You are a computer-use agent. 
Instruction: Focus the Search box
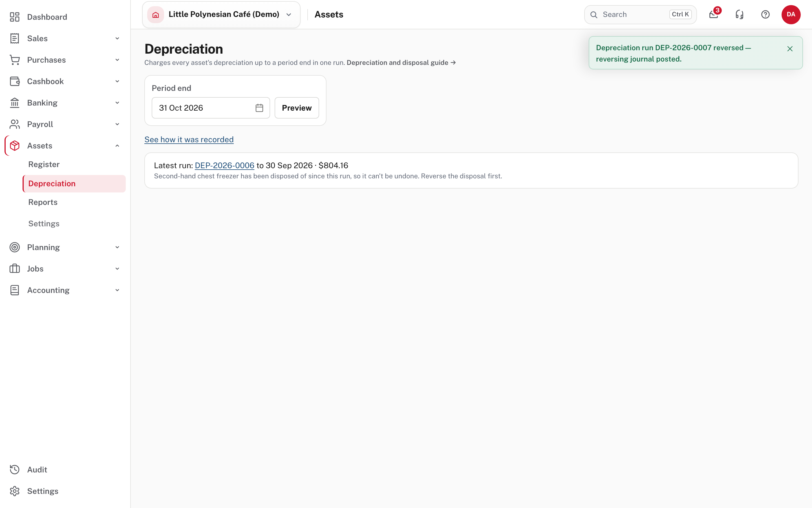(640, 14)
